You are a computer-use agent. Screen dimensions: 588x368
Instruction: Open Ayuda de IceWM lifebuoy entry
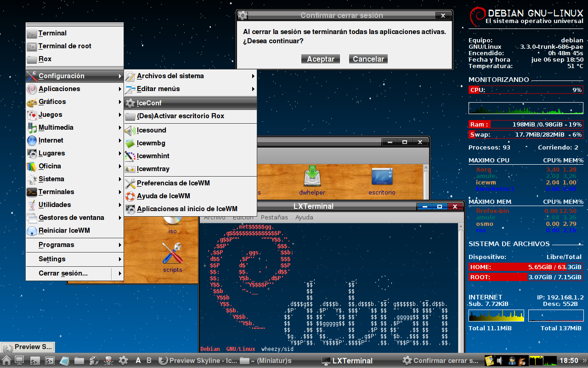point(190,196)
